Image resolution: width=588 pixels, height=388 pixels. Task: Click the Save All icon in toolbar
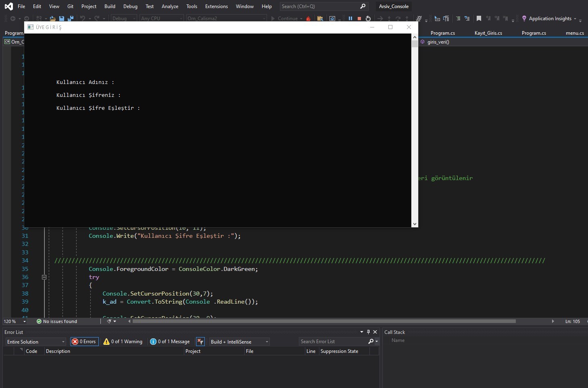(71, 19)
